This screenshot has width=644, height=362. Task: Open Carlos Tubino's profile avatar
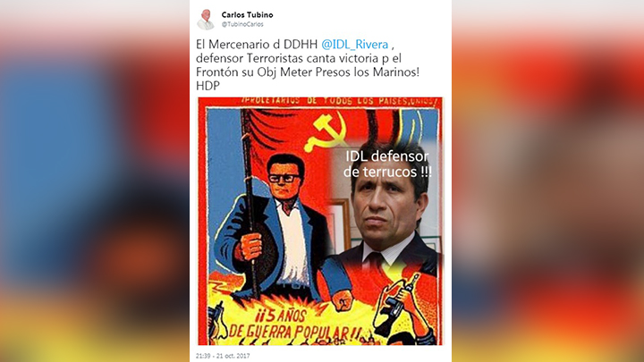coord(206,20)
